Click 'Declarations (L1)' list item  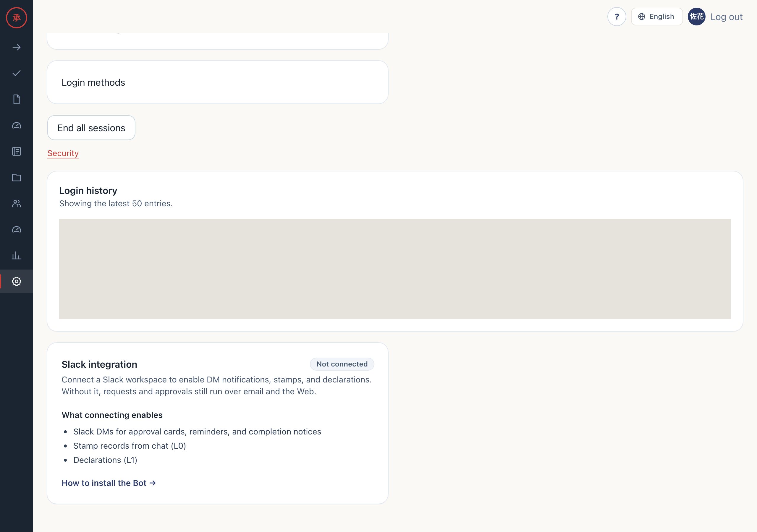105,460
